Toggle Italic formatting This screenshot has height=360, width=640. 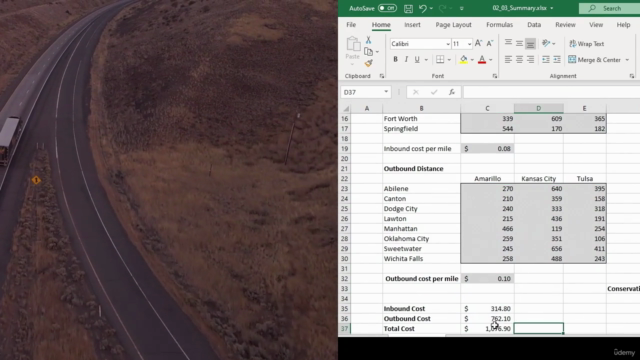[406, 60]
